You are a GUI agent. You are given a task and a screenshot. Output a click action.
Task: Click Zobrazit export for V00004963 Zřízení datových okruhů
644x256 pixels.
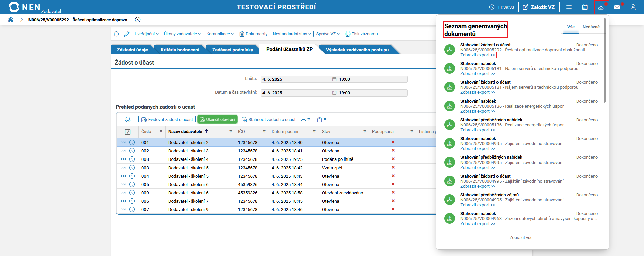pos(477,224)
